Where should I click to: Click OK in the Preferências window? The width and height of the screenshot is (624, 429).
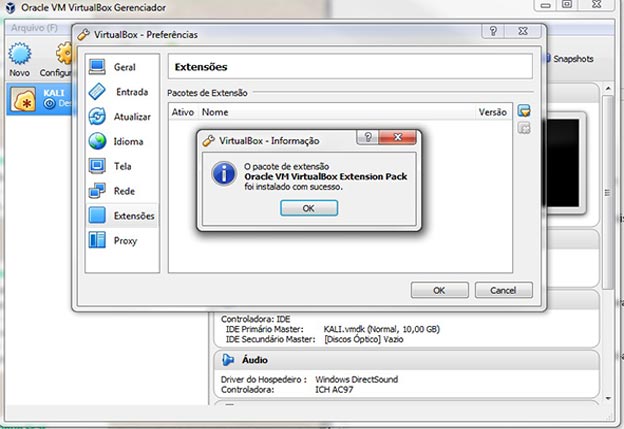439,291
